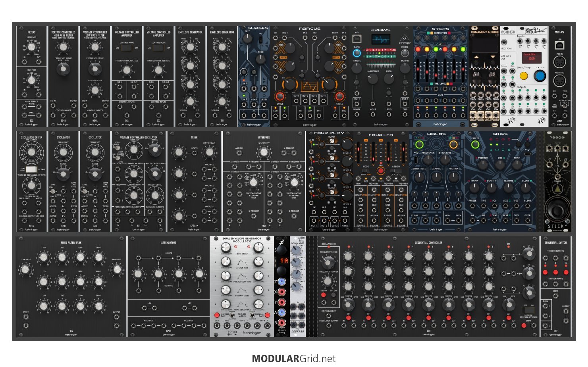Image resolution: width=588 pixels, height=367 pixels.
Task: Click the MIDI THRU socket on MIDI-CV
Action: 559,81
